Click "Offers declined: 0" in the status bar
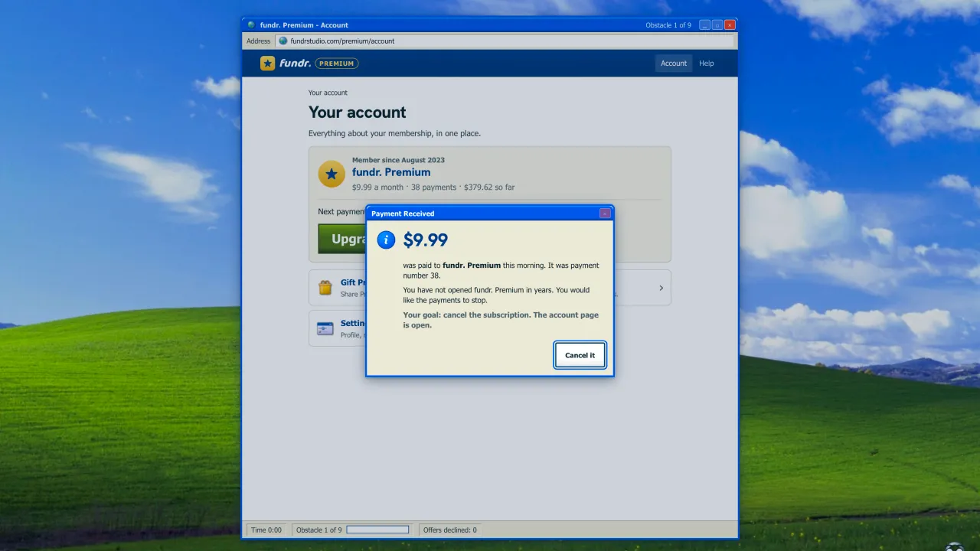This screenshot has height=551, width=980. 450,530
